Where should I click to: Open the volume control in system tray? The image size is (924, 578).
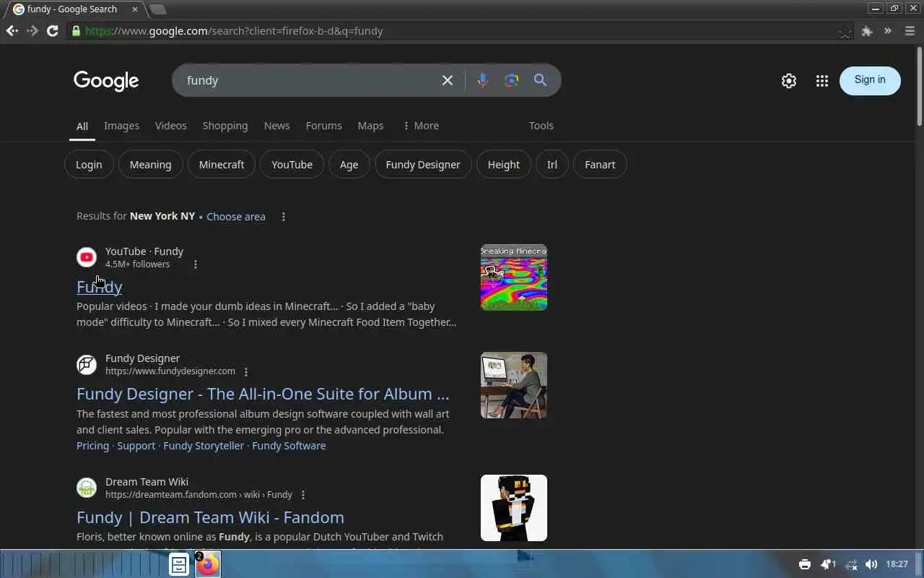pos(871,564)
